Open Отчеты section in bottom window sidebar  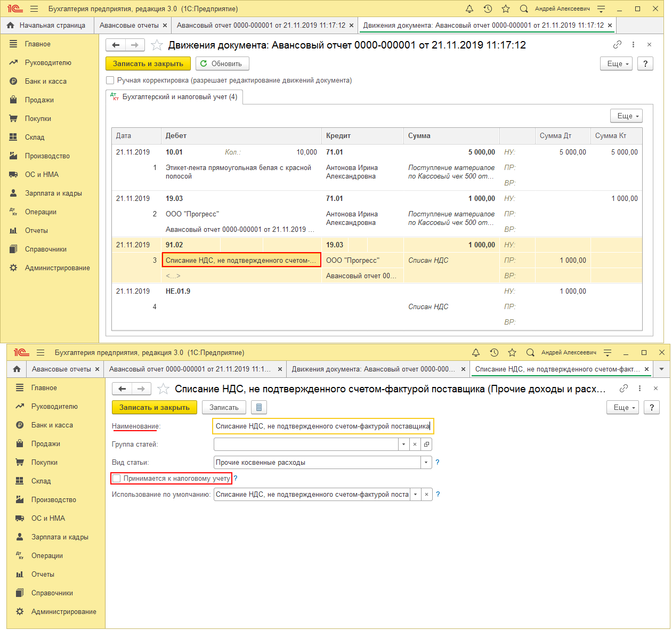pyautogui.click(x=43, y=574)
